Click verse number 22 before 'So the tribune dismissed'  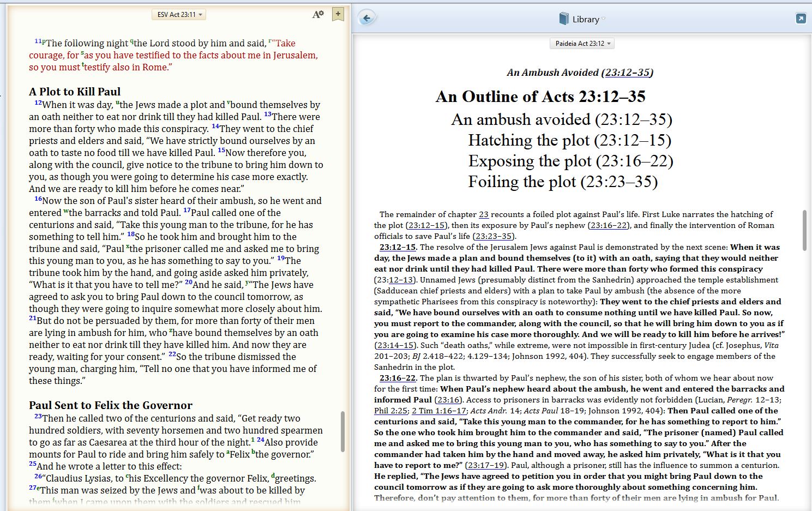172,354
